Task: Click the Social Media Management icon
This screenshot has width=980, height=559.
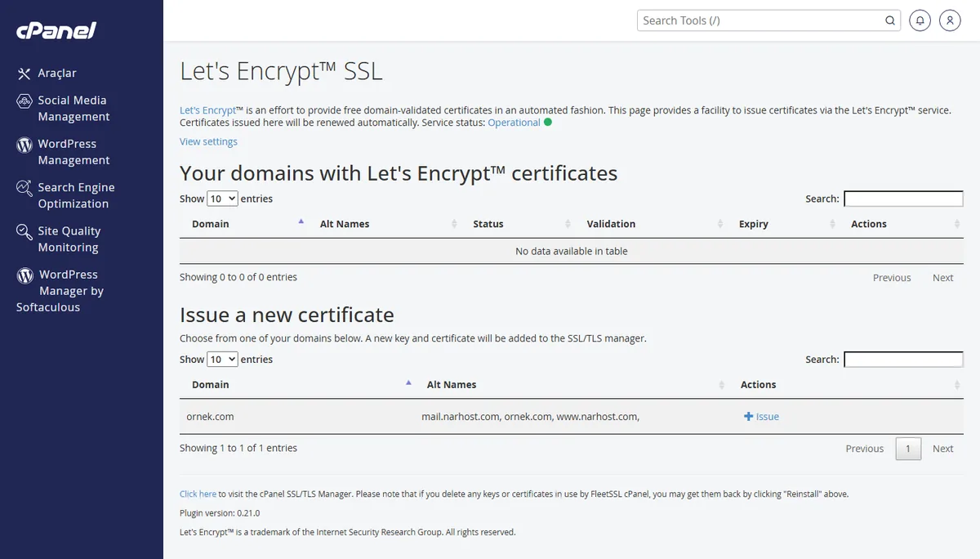Action: coord(24,101)
